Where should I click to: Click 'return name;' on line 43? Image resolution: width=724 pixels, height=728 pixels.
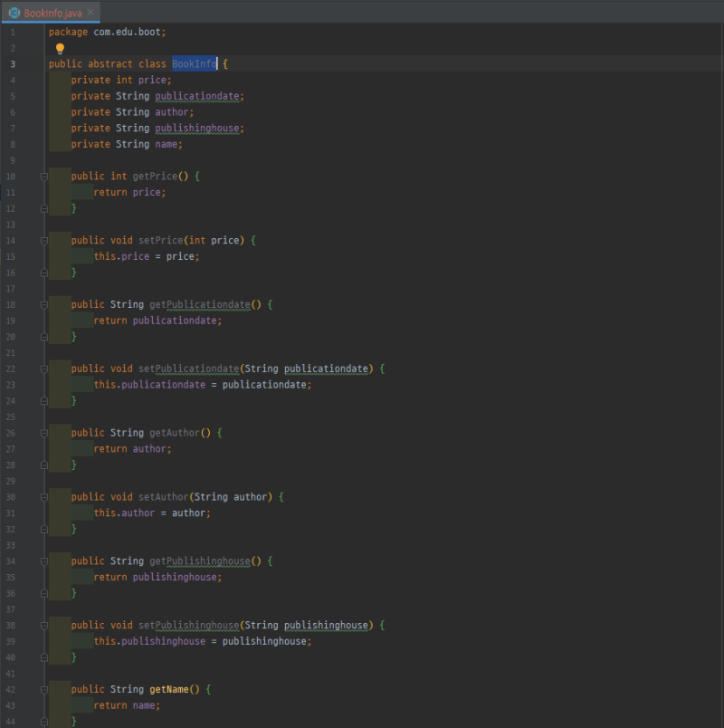pyautogui.click(x=127, y=705)
